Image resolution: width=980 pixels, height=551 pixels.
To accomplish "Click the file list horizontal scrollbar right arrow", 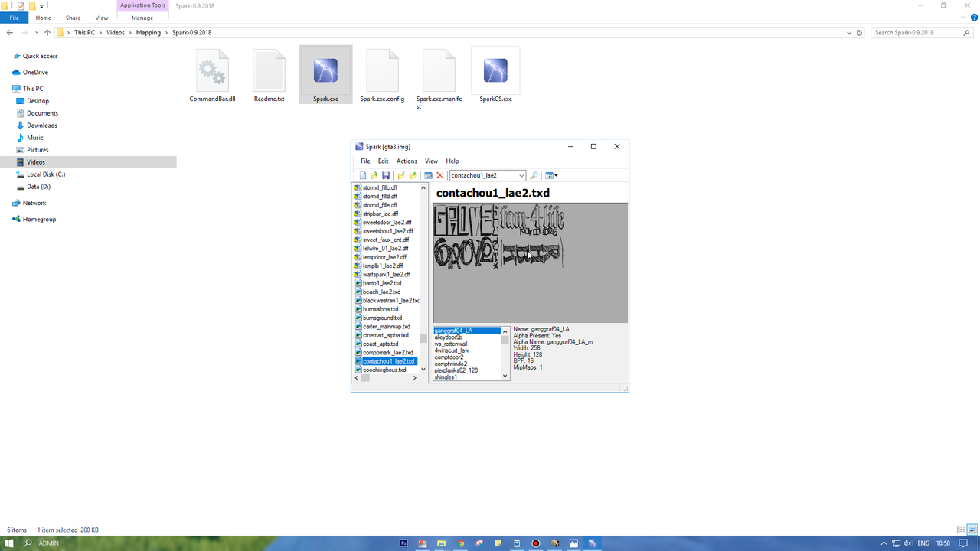I will [x=416, y=378].
